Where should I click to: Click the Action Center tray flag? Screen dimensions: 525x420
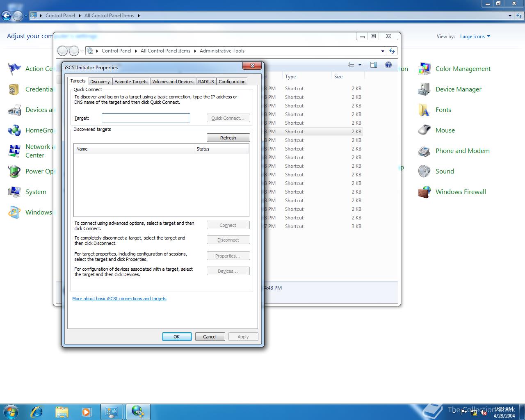click(464, 413)
